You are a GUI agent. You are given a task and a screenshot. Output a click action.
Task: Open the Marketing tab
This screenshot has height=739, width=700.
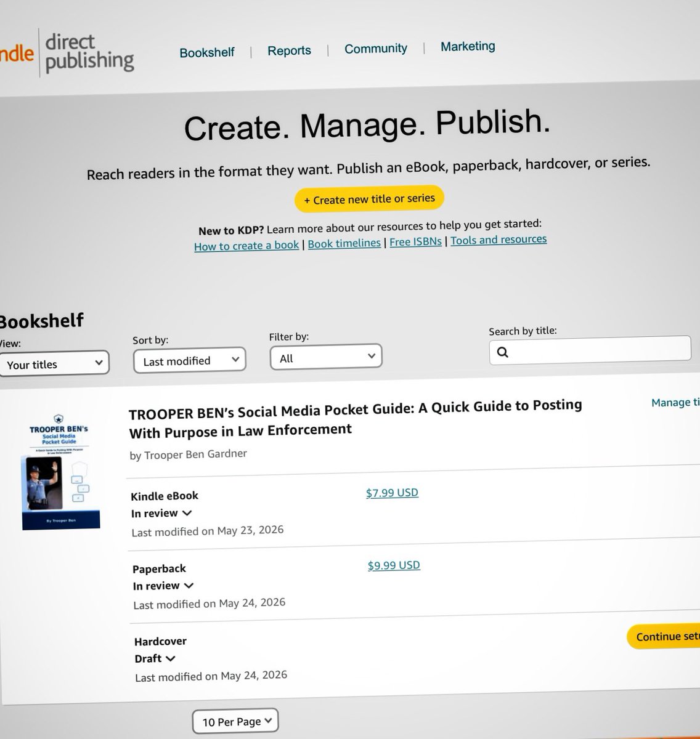(468, 46)
